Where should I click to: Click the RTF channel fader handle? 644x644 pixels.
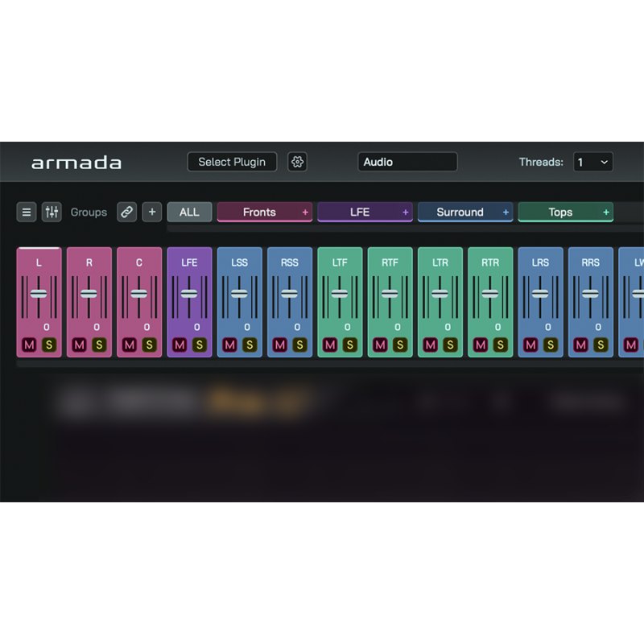pyautogui.click(x=390, y=294)
